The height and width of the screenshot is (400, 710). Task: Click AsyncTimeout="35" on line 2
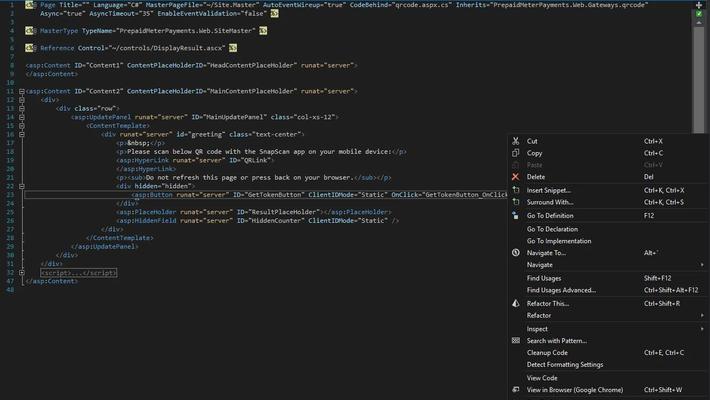coord(119,14)
